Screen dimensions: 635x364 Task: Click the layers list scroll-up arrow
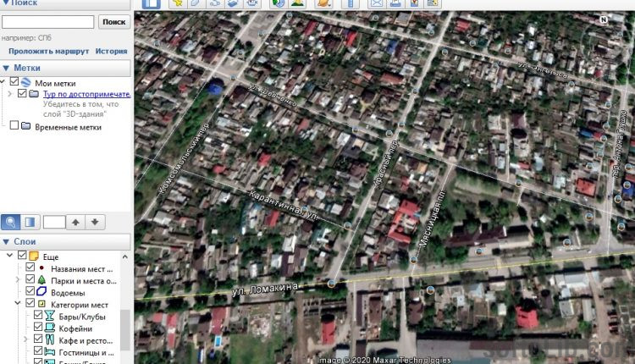tap(125, 257)
